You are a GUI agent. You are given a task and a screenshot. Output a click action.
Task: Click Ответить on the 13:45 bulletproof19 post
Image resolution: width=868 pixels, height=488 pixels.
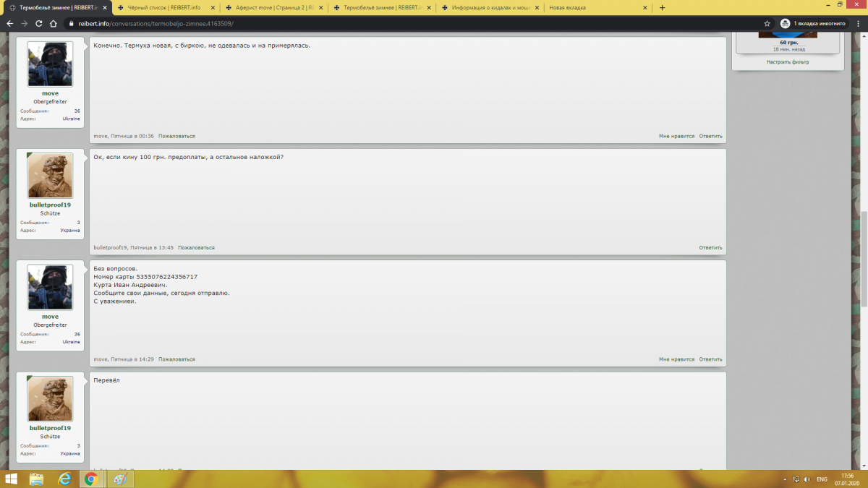tap(710, 247)
